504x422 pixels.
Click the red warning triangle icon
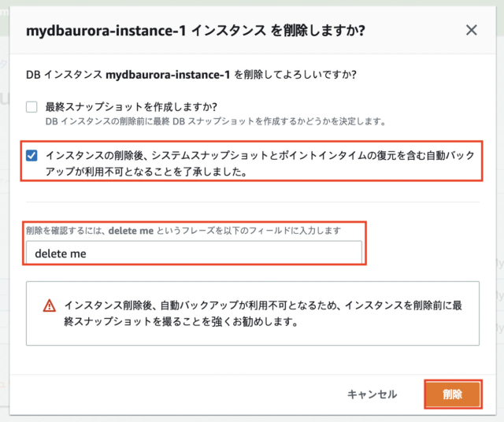coord(49,305)
